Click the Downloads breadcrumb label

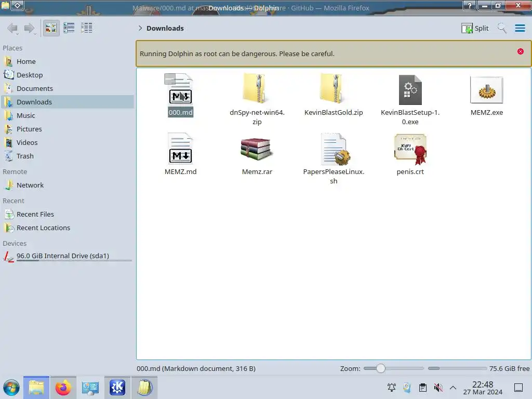(165, 28)
